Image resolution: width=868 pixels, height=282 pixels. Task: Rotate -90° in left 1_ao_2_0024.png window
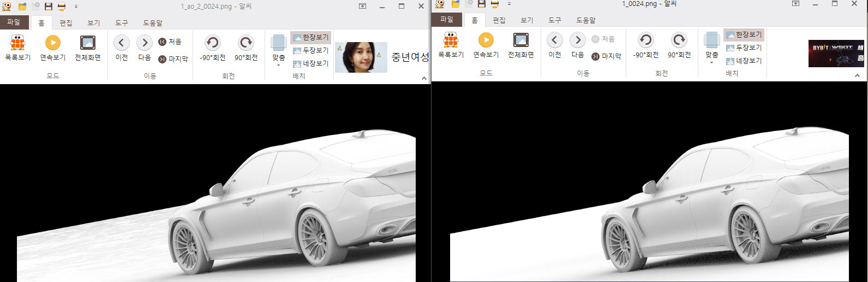pos(212,48)
